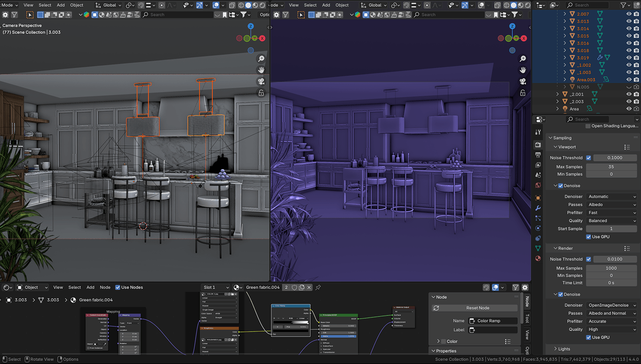Disable Use Nodes checkbox
641x364 pixels.
(x=118, y=288)
